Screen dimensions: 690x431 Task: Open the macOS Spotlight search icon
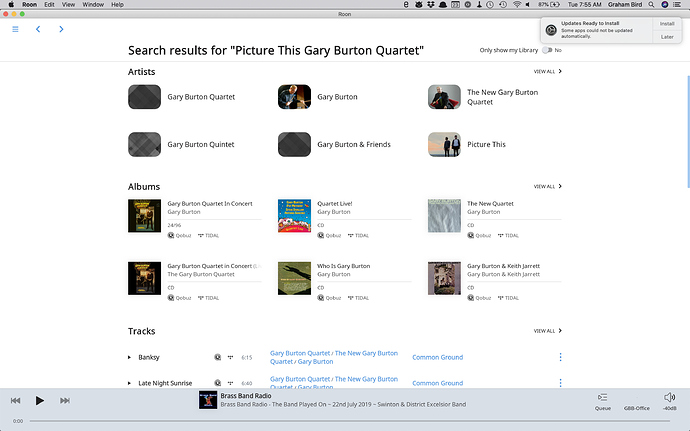651,4
